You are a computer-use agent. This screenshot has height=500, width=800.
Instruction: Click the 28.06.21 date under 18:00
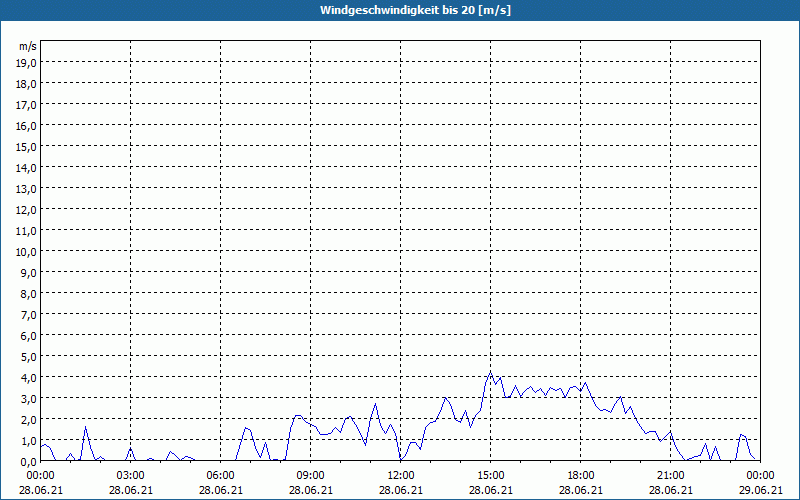(581, 490)
